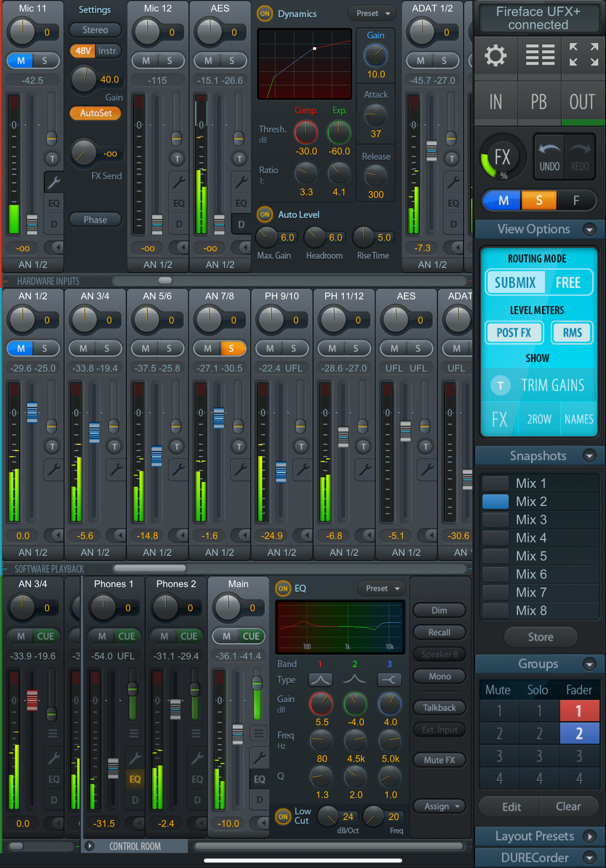Click the Talkback button
Viewport: 606px width, 868px height.
pyautogui.click(x=439, y=707)
